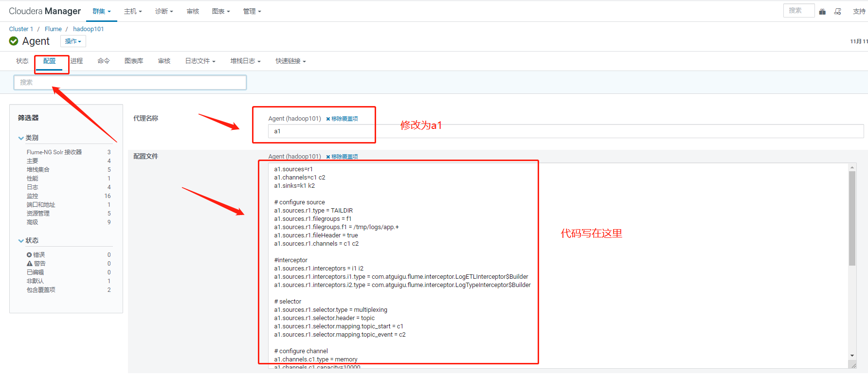This screenshot has height=378, width=868.
Task: Open the 审核 top menu item
Action: (193, 11)
